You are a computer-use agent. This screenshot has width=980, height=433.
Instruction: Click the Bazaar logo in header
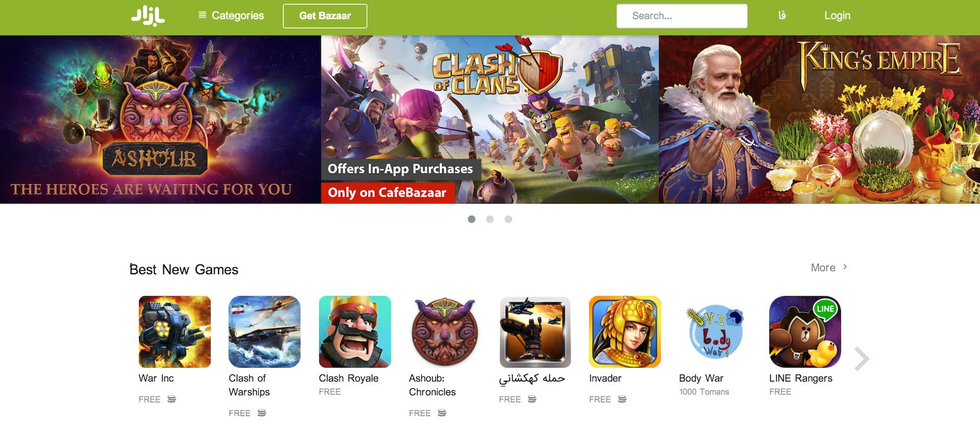pyautogui.click(x=148, y=15)
